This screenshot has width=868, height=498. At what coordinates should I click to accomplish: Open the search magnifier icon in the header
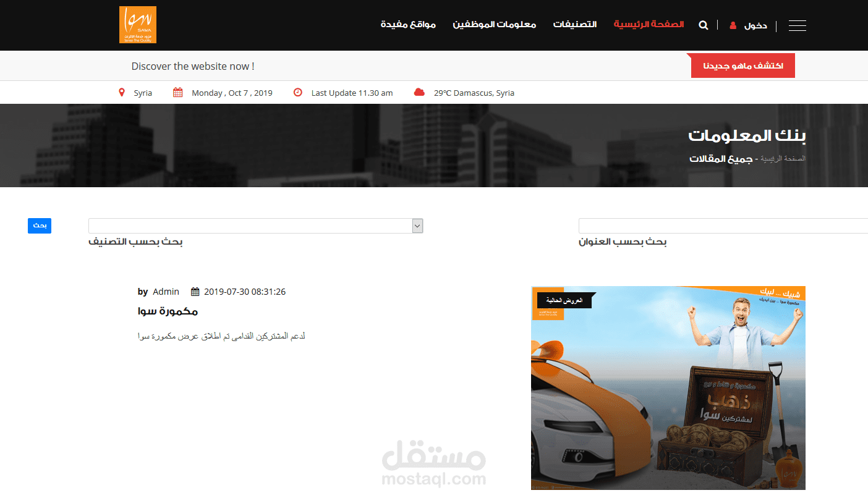pyautogui.click(x=703, y=25)
